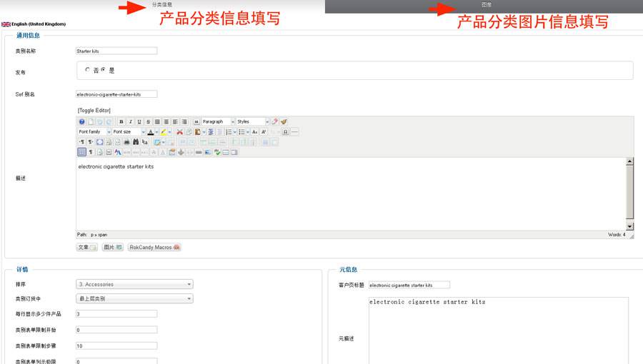Viewport: 643px width, 364px height.
Task: Click the Find binoculars icon
Action: click(136, 142)
